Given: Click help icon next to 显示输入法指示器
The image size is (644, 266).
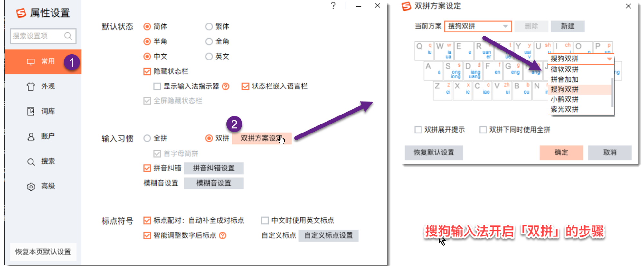Looking at the screenshot, I should pos(226,86).
